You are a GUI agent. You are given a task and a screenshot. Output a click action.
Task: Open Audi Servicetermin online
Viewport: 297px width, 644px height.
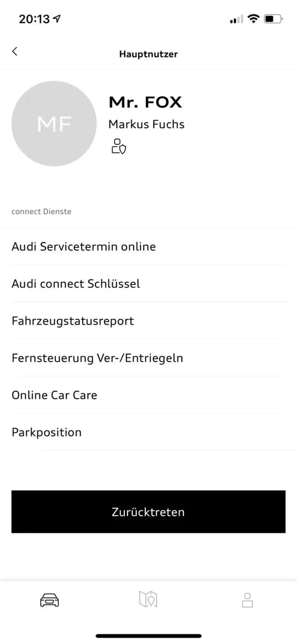tap(148, 247)
